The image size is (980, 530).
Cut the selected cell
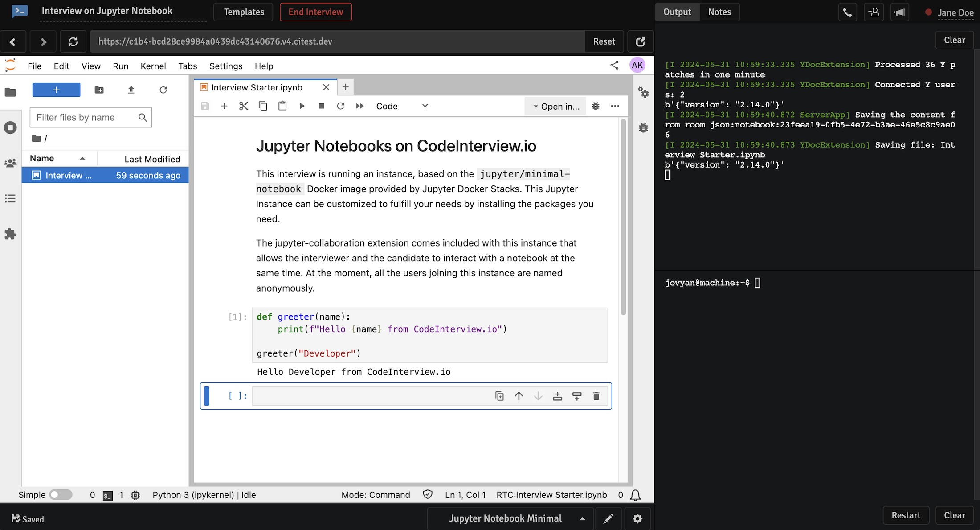pyautogui.click(x=244, y=106)
